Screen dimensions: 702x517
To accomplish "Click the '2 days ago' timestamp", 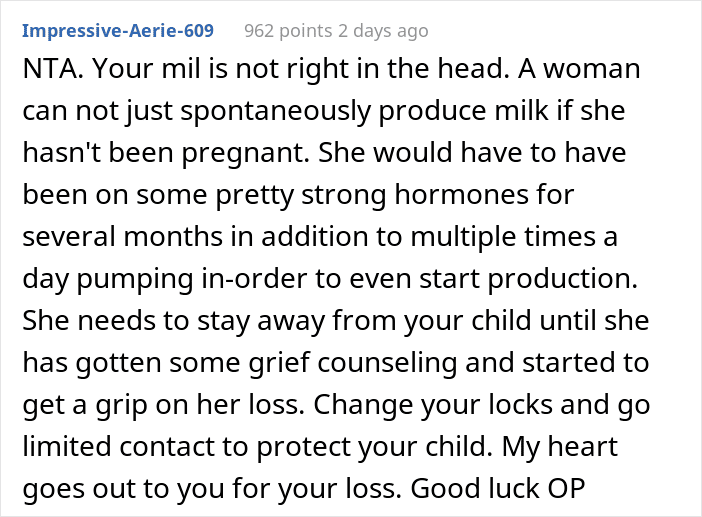I will point(383,31).
